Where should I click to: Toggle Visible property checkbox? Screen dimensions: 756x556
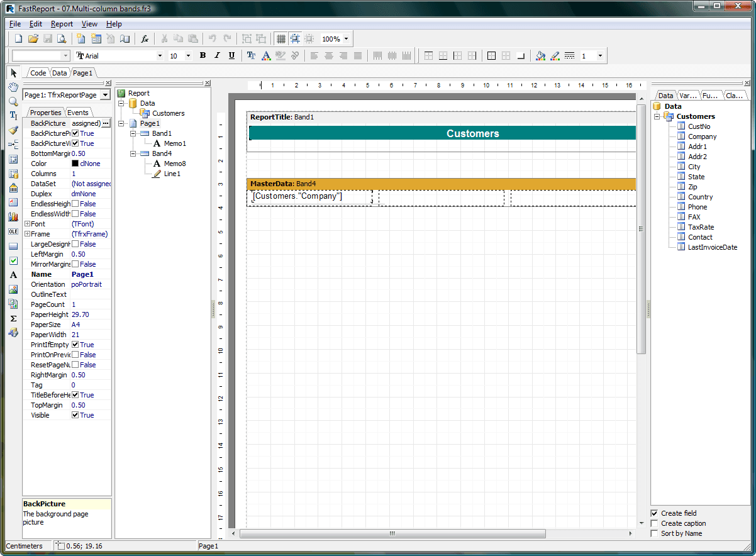(x=75, y=415)
